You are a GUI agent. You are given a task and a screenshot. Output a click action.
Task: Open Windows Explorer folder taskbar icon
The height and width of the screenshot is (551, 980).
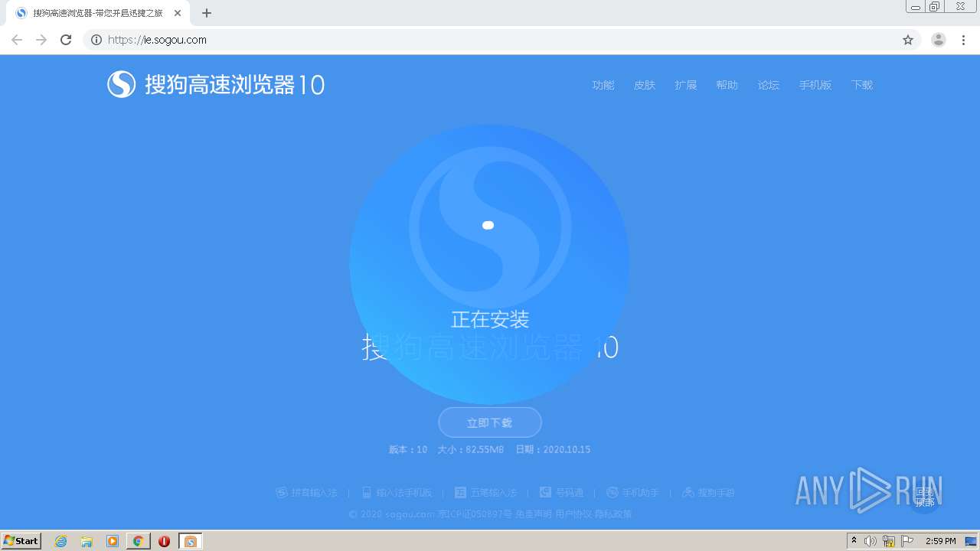point(87,541)
